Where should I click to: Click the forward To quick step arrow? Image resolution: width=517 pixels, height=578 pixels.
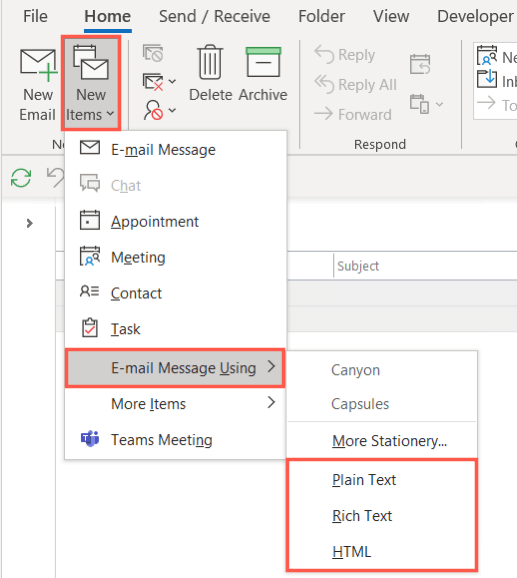[x=486, y=103]
